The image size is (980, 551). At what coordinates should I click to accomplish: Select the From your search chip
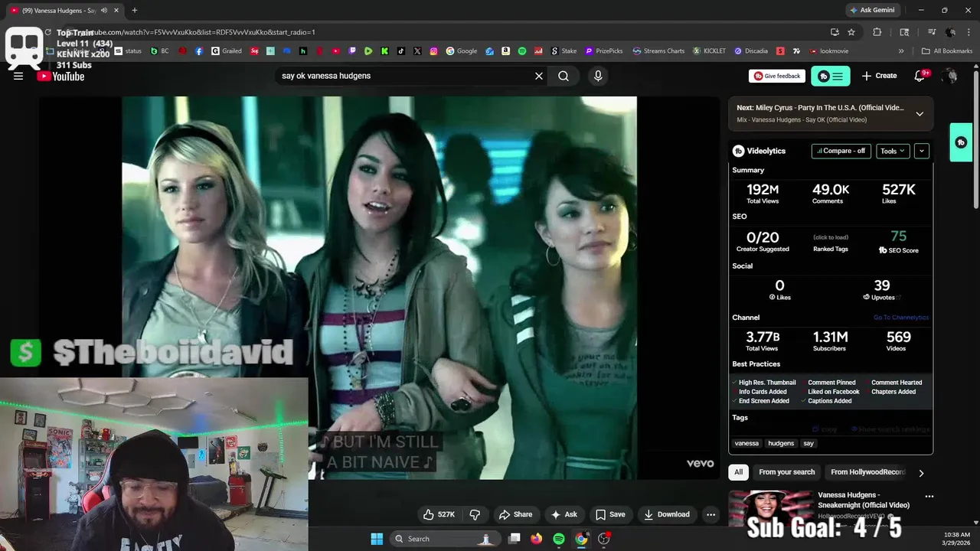[786, 472]
